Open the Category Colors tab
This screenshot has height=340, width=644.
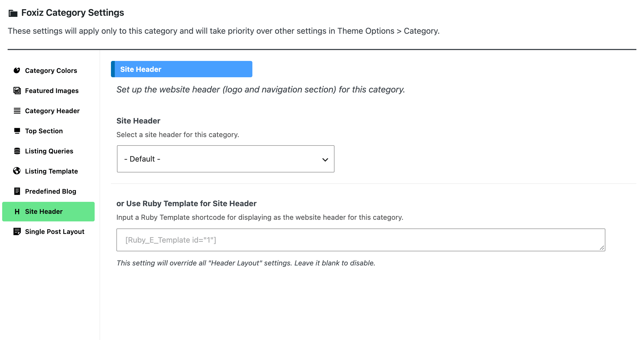tap(48, 70)
